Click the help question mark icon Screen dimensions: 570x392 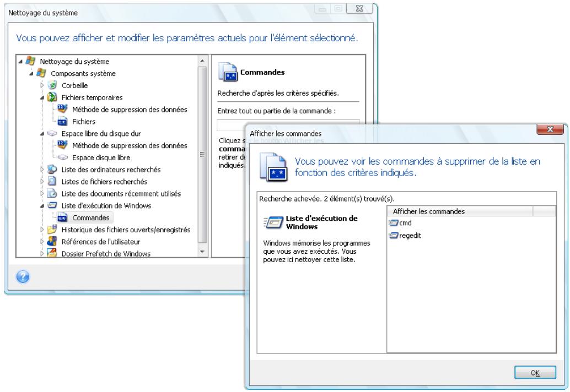[x=23, y=277]
